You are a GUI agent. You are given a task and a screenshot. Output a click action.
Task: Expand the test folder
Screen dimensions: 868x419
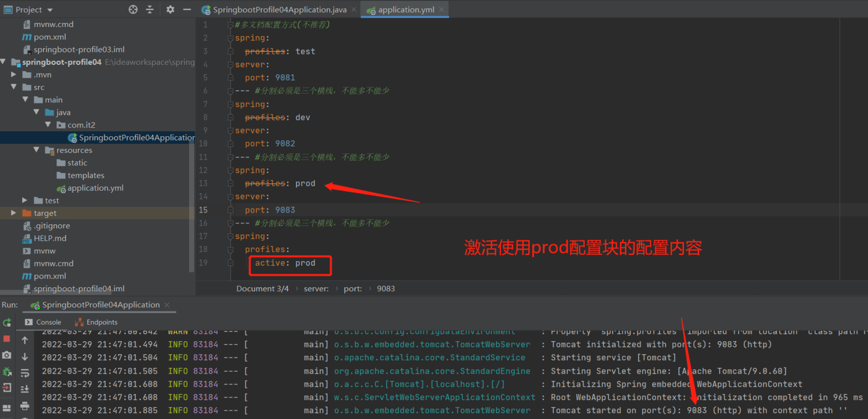25,200
